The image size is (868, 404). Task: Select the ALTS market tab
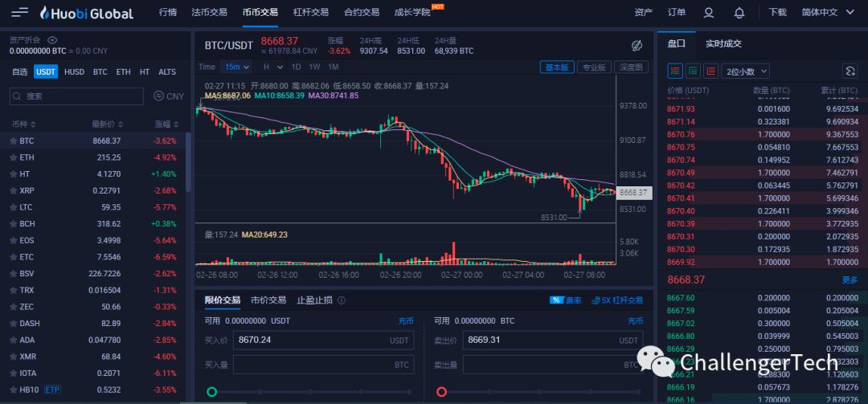click(x=167, y=72)
